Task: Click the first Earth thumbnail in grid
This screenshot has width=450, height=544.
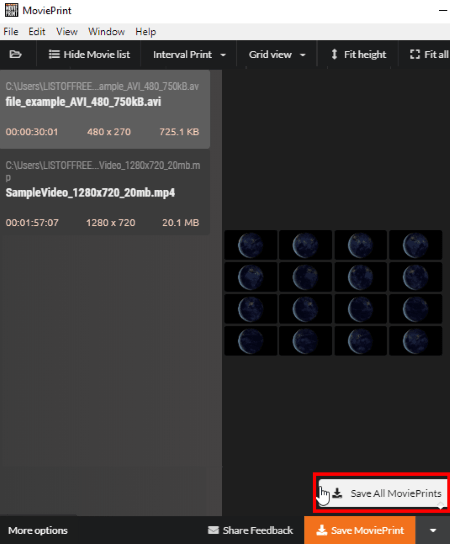Action: [x=251, y=245]
